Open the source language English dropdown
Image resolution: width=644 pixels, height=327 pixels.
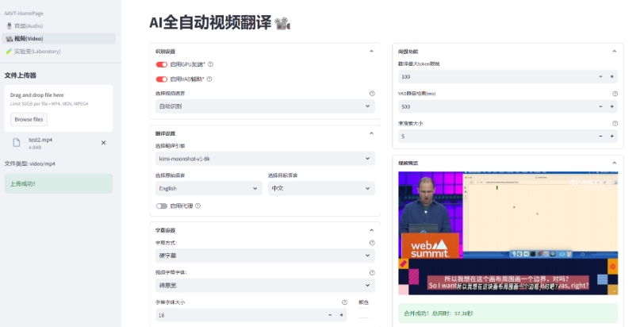pos(209,189)
